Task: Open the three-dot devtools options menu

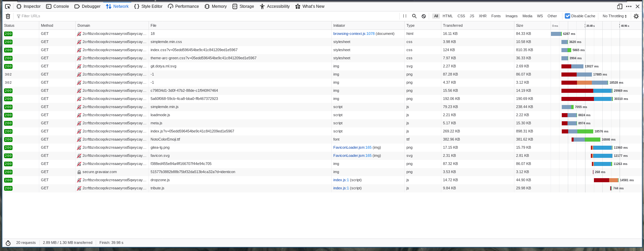Action: [629, 6]
